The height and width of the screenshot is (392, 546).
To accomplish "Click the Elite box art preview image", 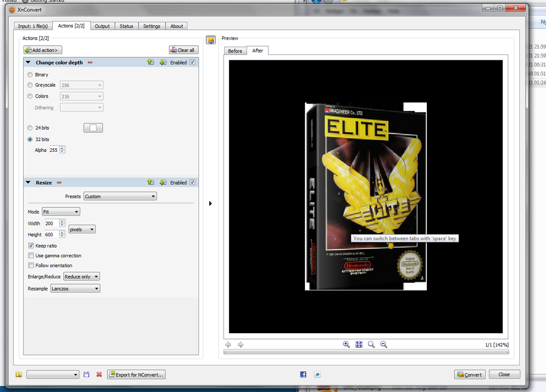I will click(366, 196).
